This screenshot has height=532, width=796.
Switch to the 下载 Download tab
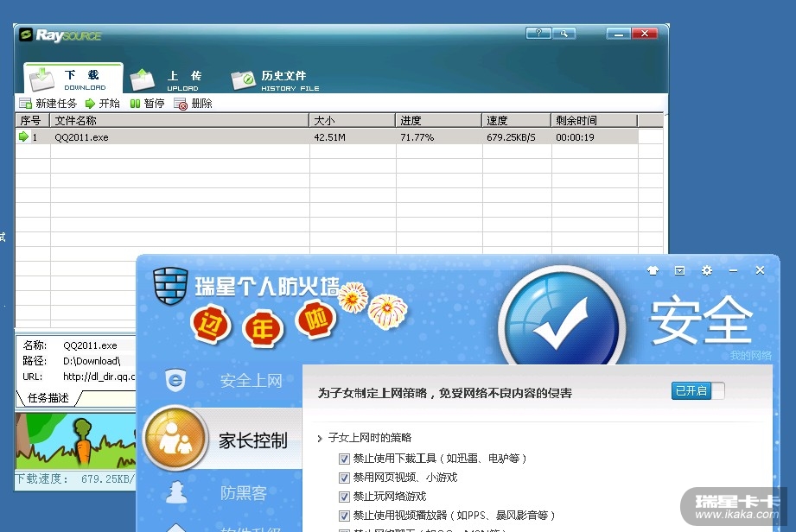coord(73,79)
